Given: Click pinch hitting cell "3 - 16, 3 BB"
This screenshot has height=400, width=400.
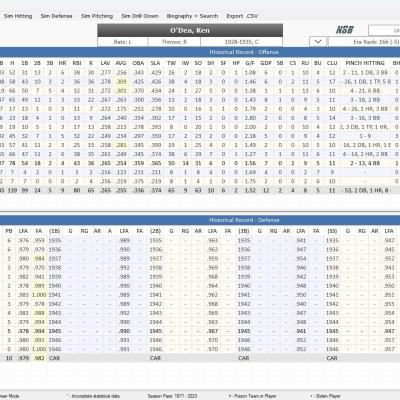Looking at the screenshot, I should [364, 118].
